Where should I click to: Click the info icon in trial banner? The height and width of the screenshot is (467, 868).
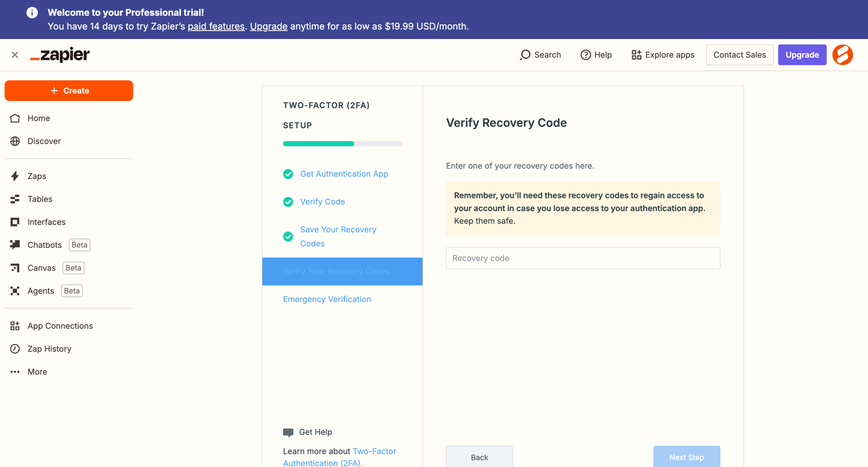pyautogui.click(x=32, y=13)
